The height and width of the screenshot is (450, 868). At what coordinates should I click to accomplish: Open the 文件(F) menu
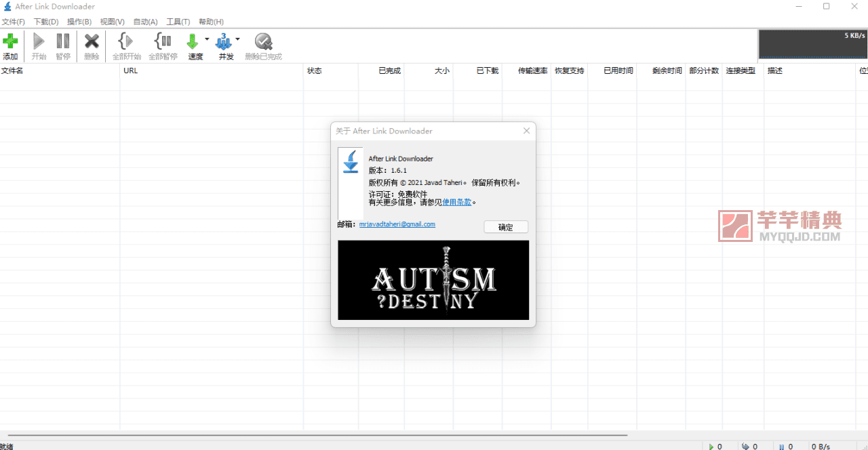pos(14,22)
